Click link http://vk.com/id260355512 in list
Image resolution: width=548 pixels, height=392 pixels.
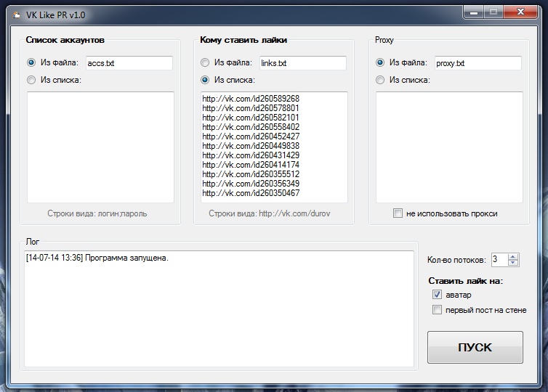251,174
